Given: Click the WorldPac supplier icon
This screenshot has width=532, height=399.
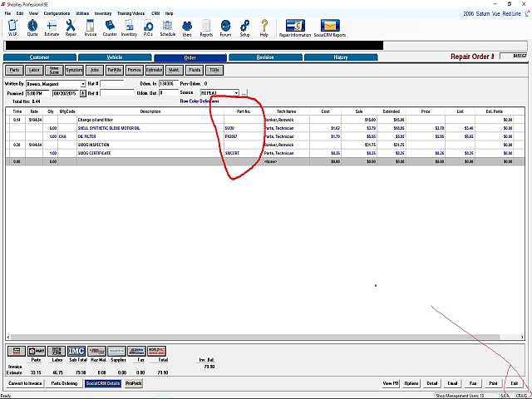Looking at the screenshot, I should pyautogui.click(x=157, y=351).
